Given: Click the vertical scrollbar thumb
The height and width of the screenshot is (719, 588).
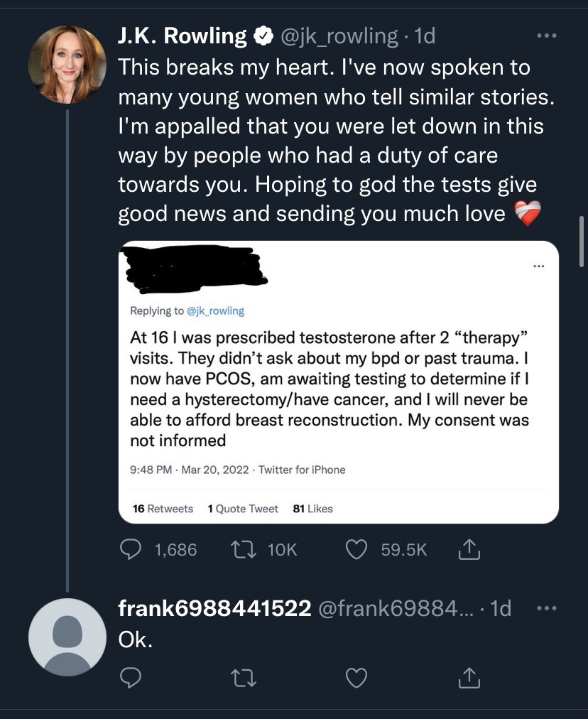Looking at the screenshot, I should [582, 241].
